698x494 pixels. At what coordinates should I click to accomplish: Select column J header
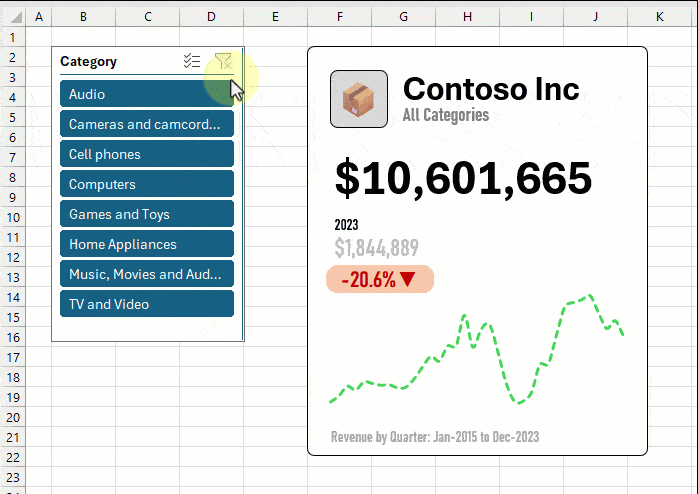point(596,17)
